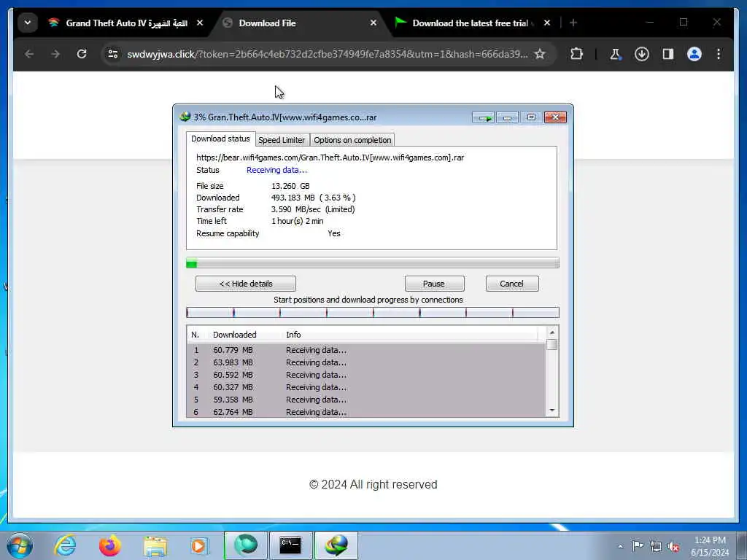Minimize the IDM download dialog
The width and height of the screenshot is (747, 560).
(508, 117)
